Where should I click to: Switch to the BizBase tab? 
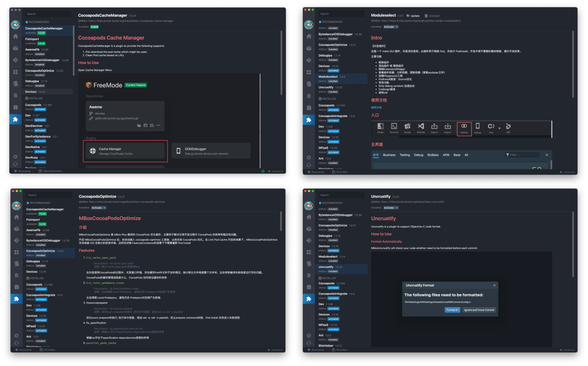pyautogui.click(x=433, y=155)
